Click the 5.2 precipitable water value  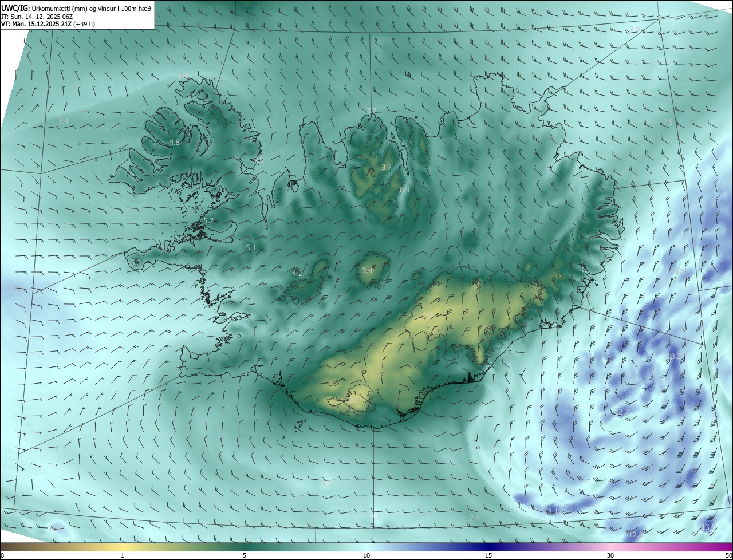click(x=208, y=220)
